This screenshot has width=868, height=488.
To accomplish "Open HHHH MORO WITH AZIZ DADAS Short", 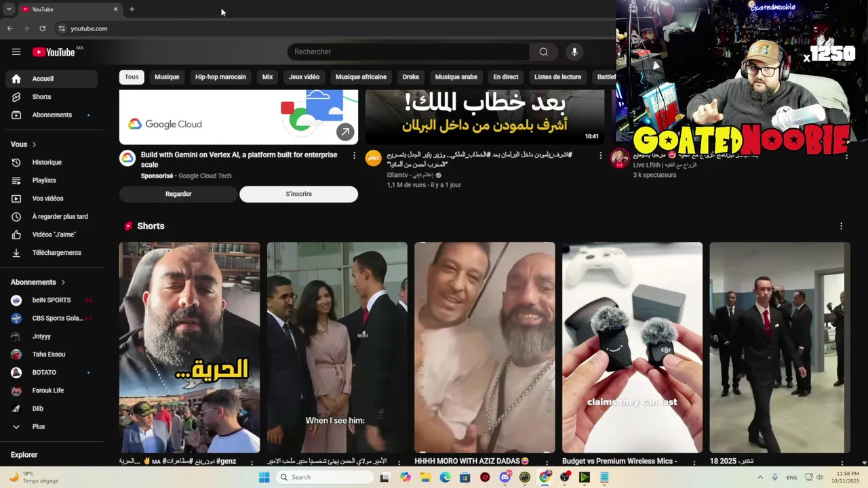I will (484, 347).
